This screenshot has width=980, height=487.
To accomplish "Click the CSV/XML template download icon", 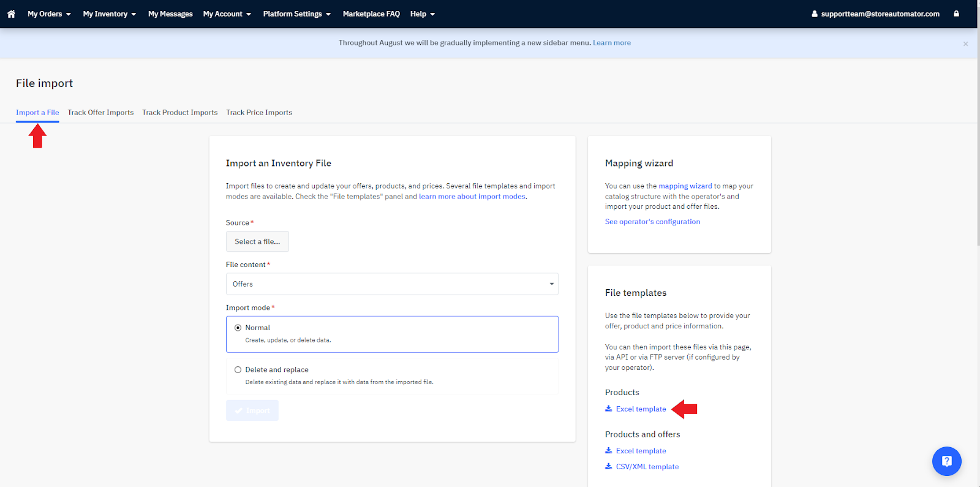I will click(x=608, y=467).
